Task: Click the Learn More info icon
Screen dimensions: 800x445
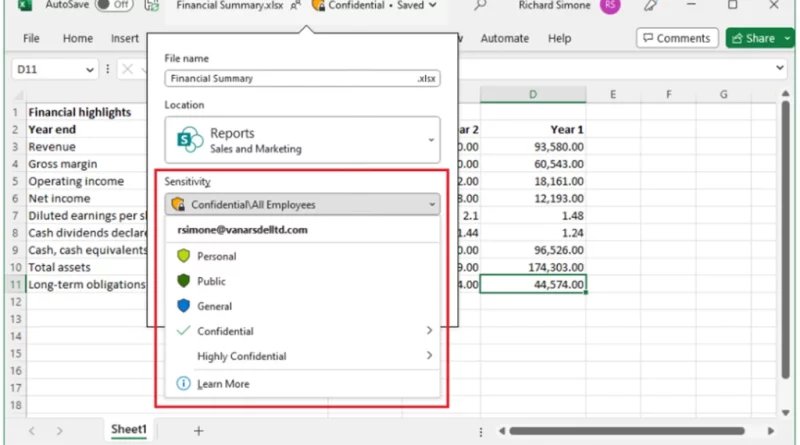Action: (x=183, y=383)
